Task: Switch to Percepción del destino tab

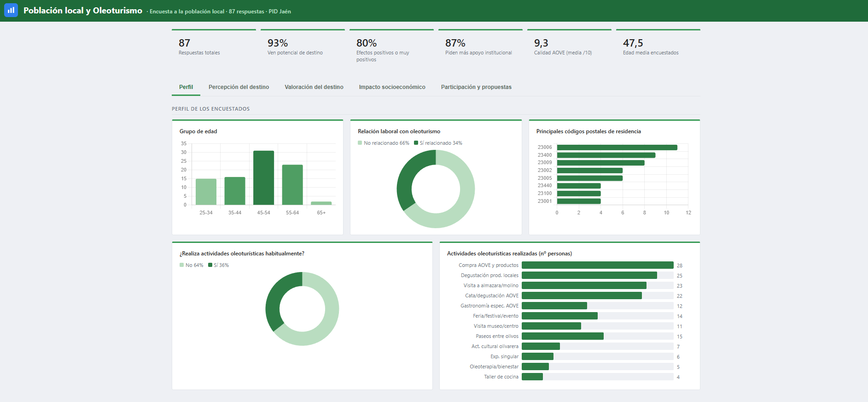Action: pyautogui.click(x=239, y=87)
